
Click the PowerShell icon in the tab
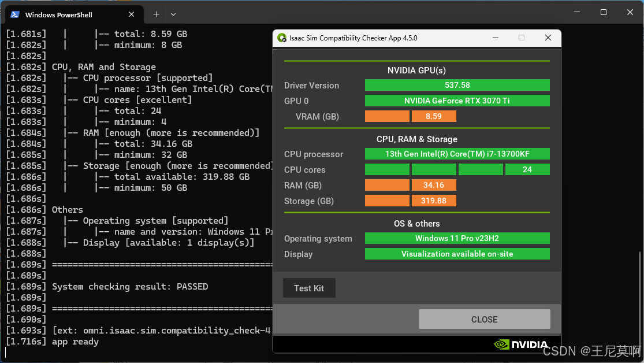pyautogui.click(x=15, y=14)
